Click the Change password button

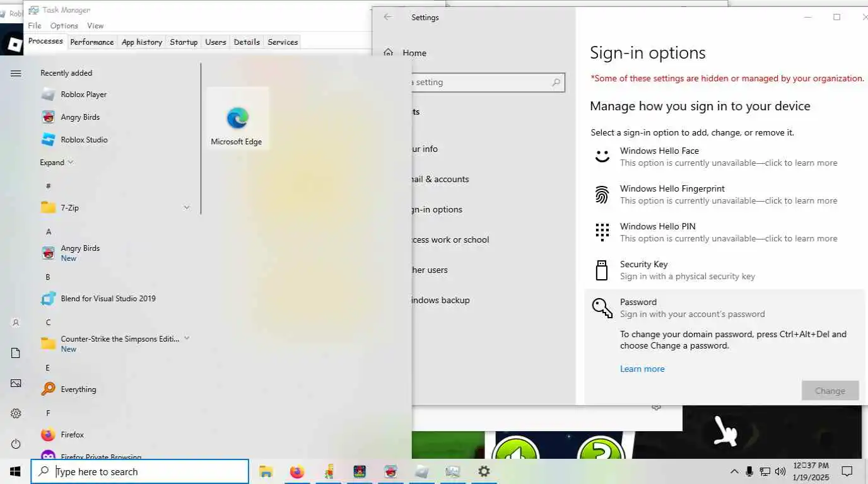[830, 391]
